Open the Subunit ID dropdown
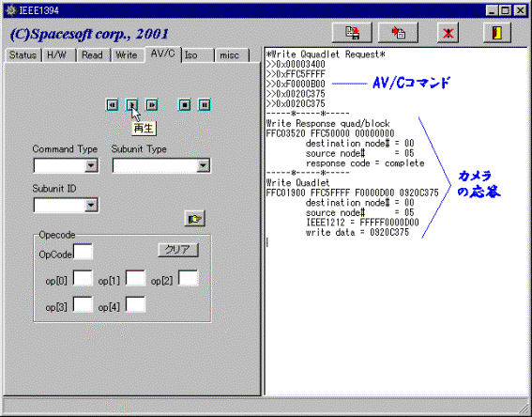The width and height of the screenshot is (532, 417). 91,205
